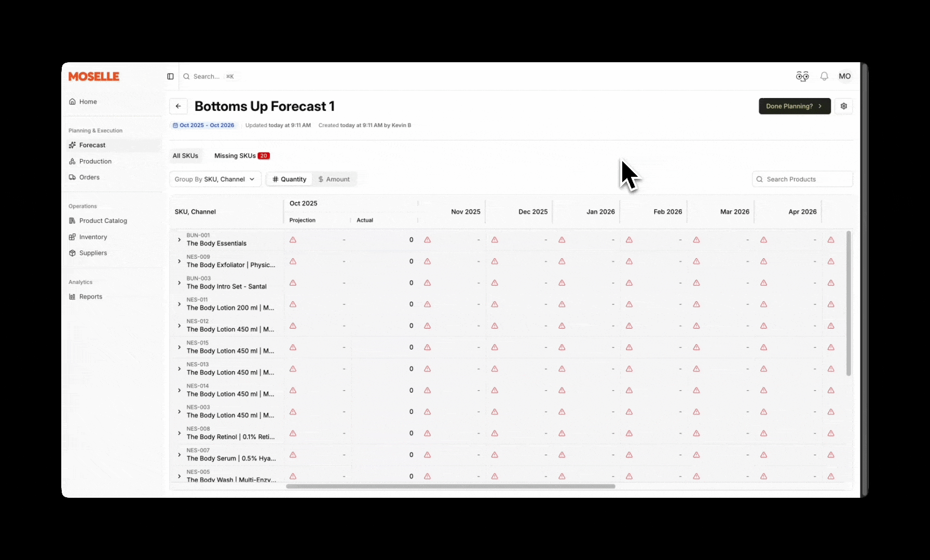Click the owl assistant icon
The width and height of the screenshot is (930, 560).
[x=802, y=76]
